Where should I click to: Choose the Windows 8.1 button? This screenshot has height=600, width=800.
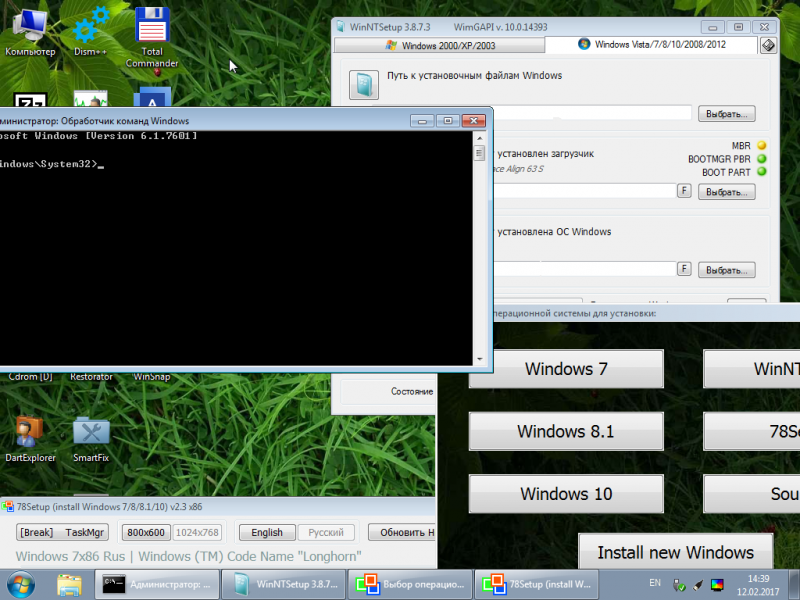566,431
